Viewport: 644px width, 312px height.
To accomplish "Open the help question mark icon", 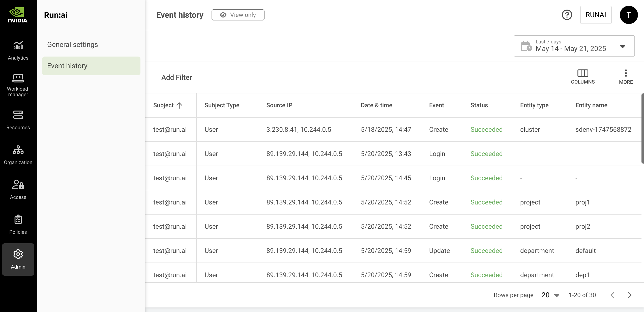I will [567, 15].
